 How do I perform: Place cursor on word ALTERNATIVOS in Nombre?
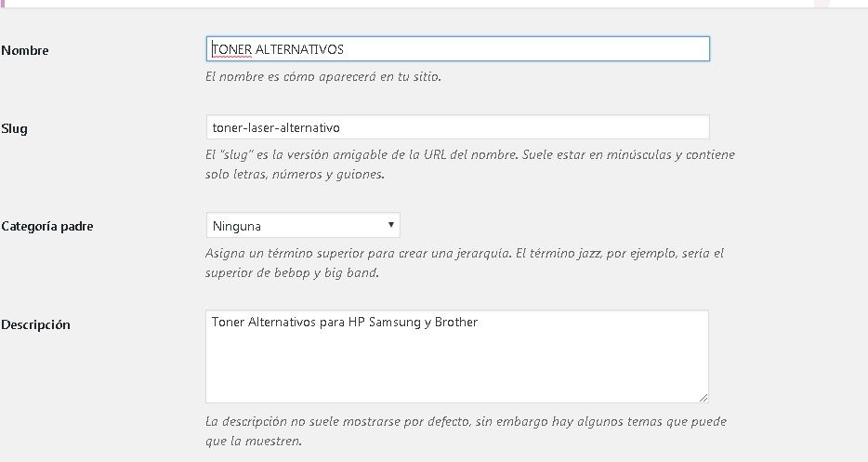coord(299,49)
